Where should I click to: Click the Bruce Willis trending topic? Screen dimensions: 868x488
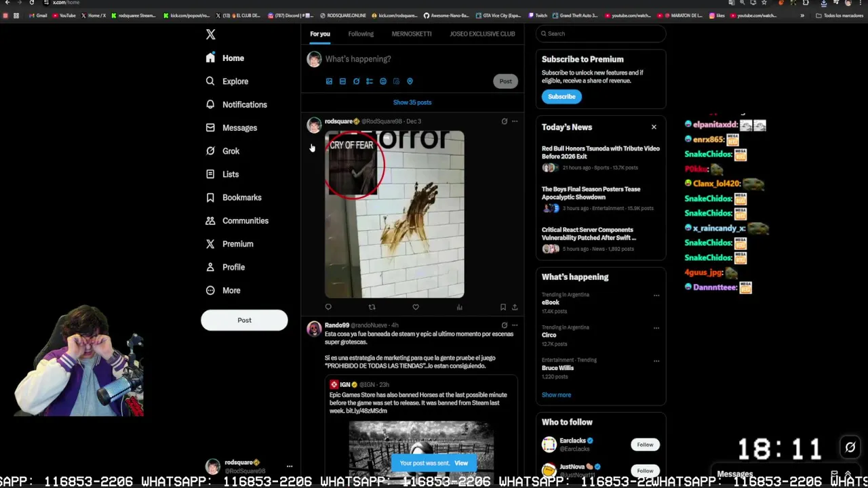pos(557,368)
